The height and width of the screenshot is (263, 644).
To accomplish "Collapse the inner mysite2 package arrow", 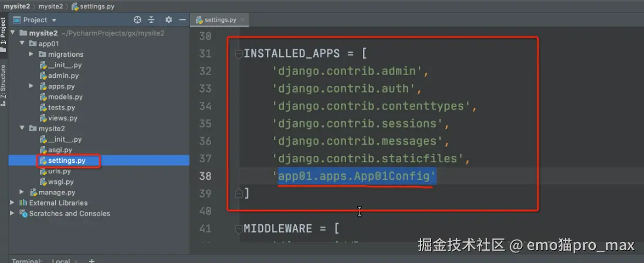I will coord(22,128).
